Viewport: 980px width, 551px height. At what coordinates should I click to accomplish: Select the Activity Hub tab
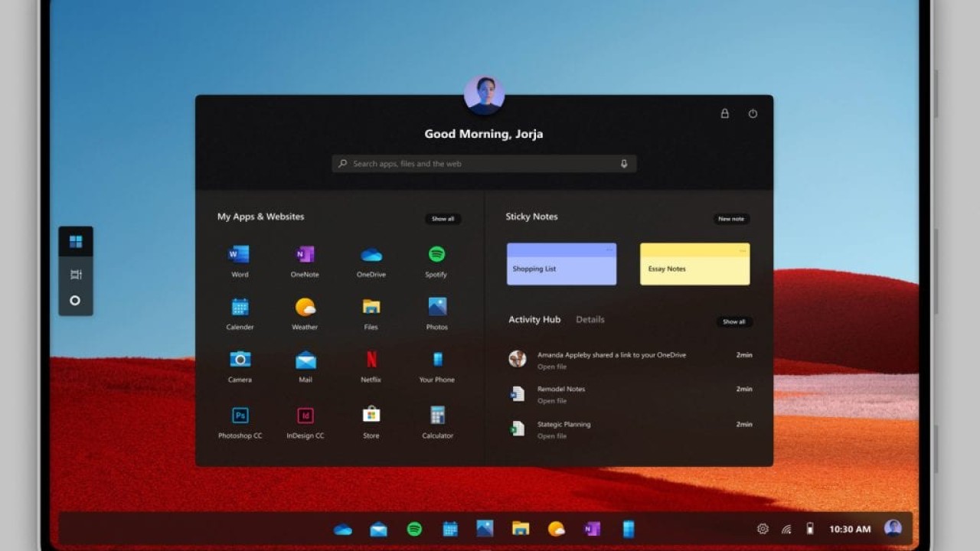pyautogui.click(x=534, y=320)
